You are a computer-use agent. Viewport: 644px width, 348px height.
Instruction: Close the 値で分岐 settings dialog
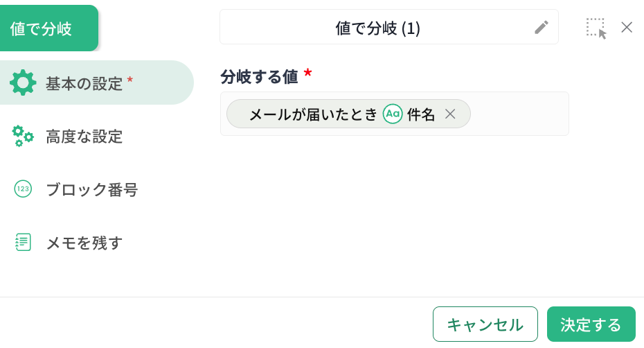[x=627, y=28]
